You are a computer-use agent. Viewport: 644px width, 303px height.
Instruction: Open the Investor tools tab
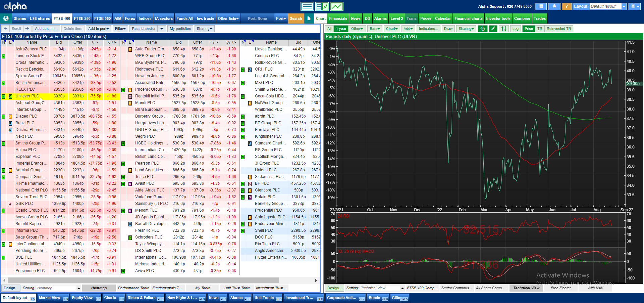pos(498,18)
